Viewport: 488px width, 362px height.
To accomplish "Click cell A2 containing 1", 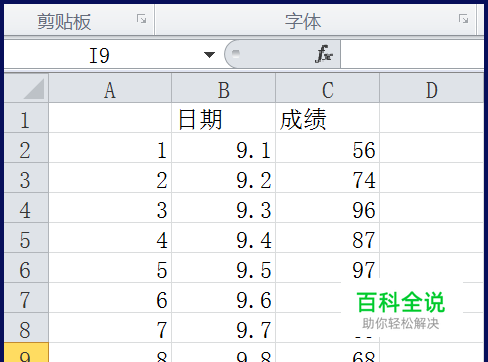I will (x=110, y=148).
